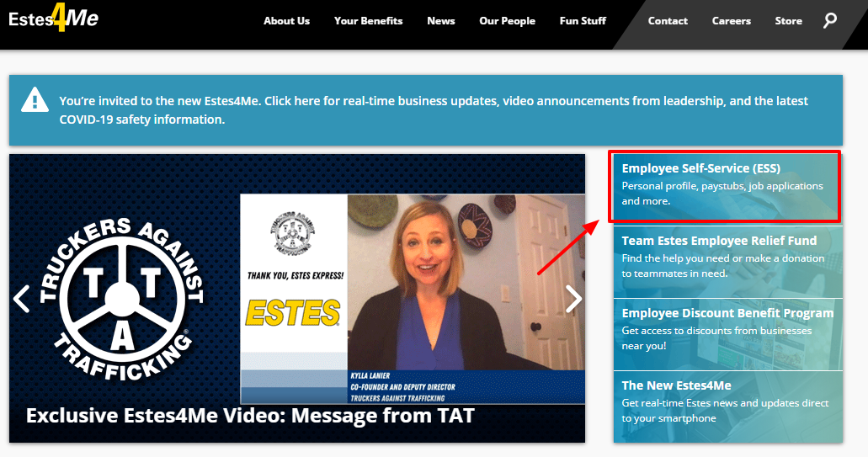The width and height of the screenshot is (868, 457).
Task: Open the search magnifier icon
Action: click(830, 20)
